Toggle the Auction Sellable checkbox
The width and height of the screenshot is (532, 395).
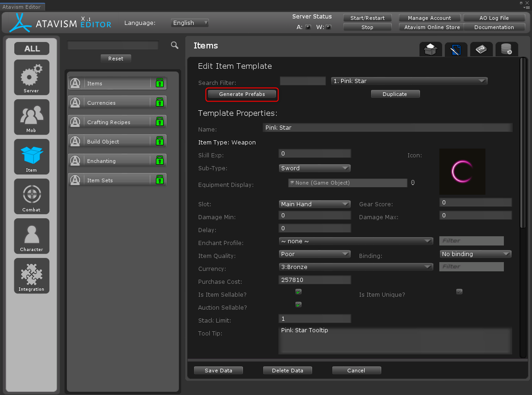pos(298,305)
